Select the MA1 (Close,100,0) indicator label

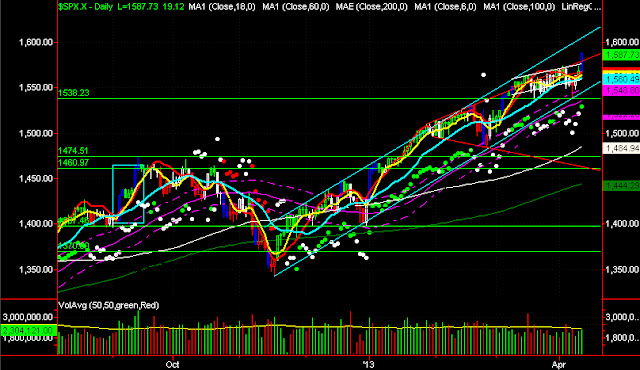coord(519,7)
